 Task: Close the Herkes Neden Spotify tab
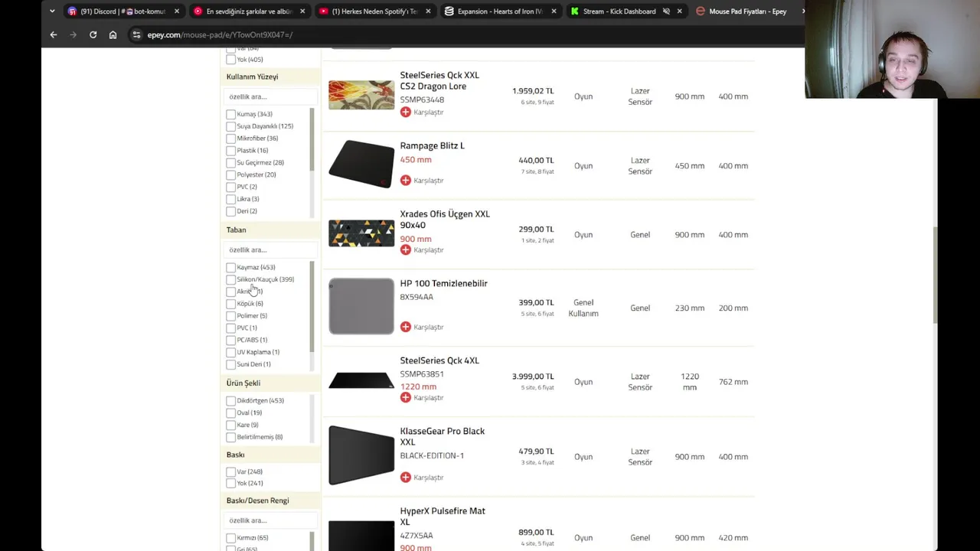click(x=428, y=11)
